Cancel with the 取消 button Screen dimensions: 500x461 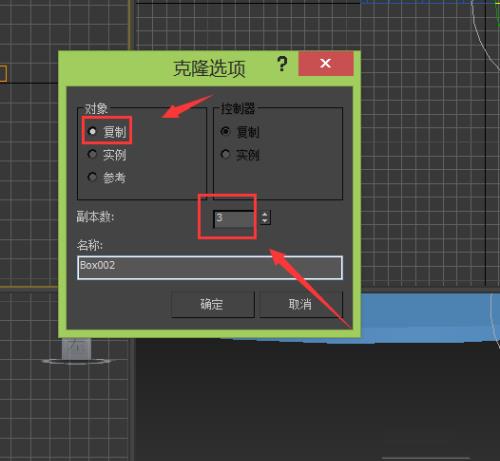tap(301, 304)
